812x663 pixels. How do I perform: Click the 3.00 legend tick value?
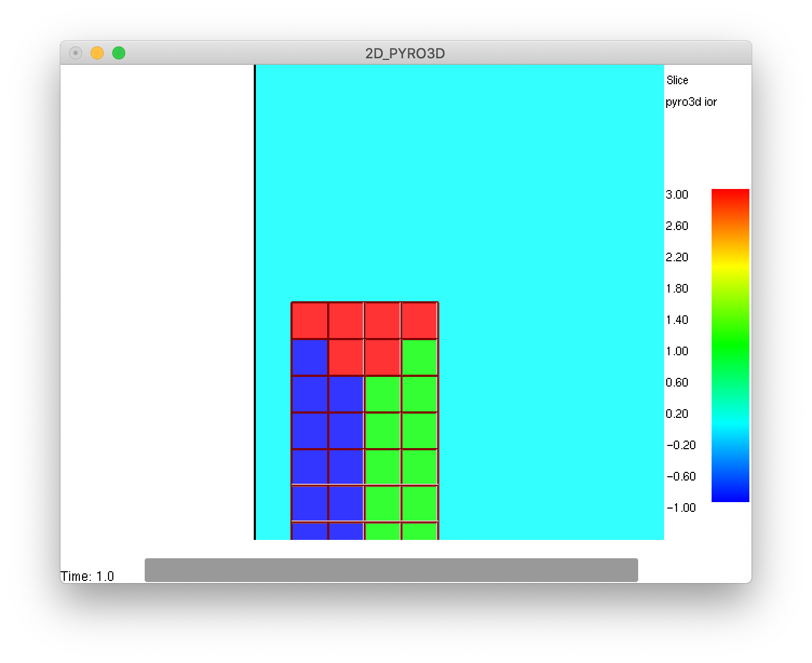pos(678,194)
